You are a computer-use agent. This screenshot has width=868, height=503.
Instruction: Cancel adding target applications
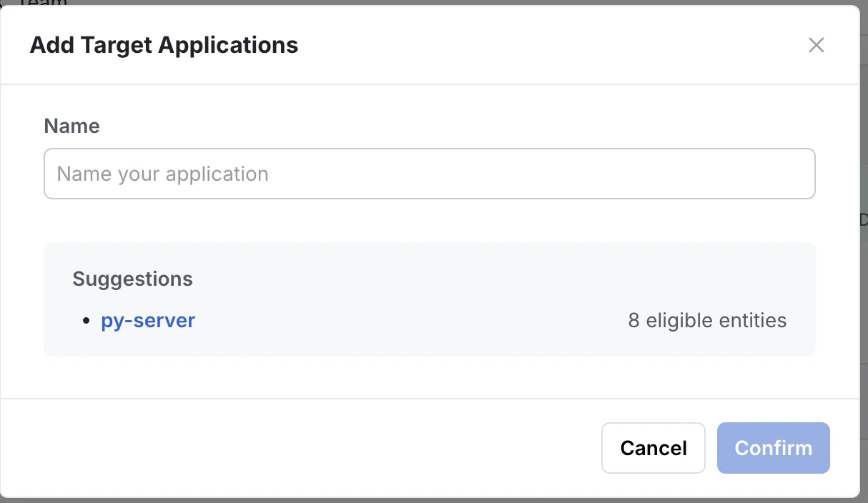click(654, 448)
